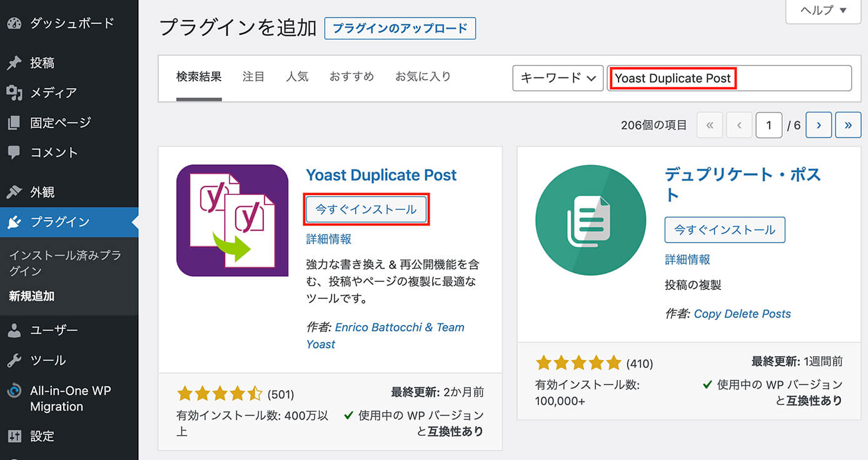Click the プラグインのアップロード button

tap(400, 28)
